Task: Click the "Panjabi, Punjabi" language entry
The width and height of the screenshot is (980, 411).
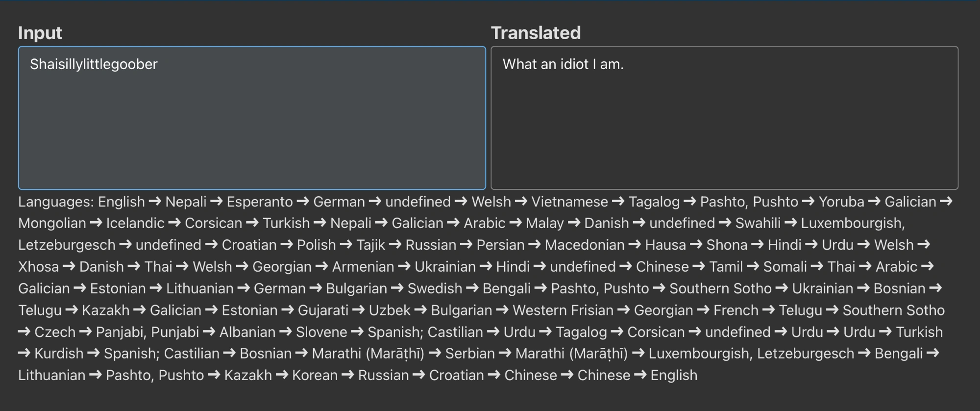Action: tap(147, 332)
